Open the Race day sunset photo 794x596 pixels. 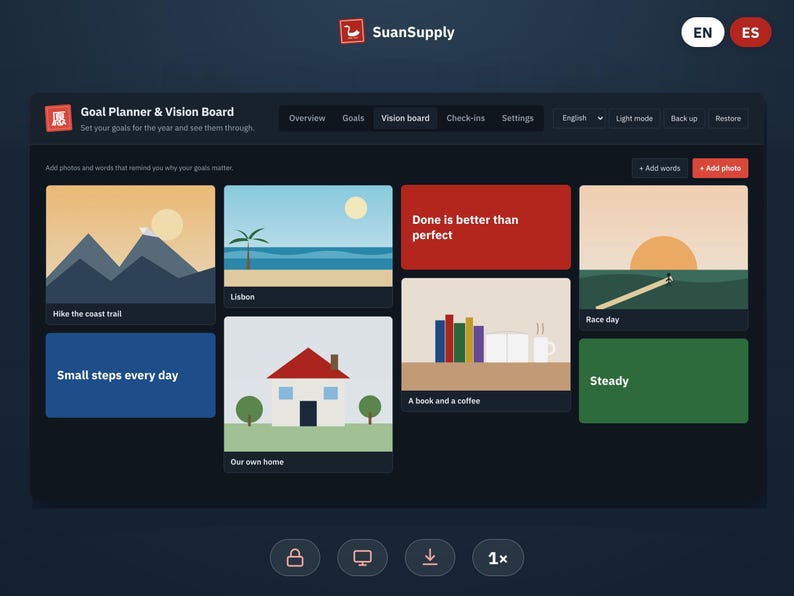click(663, 247)
